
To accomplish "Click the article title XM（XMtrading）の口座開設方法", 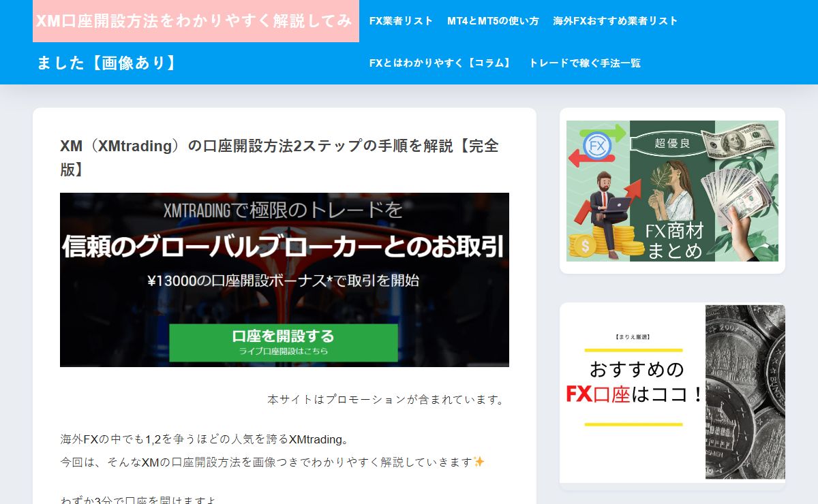I will click(x=279, y=157).
